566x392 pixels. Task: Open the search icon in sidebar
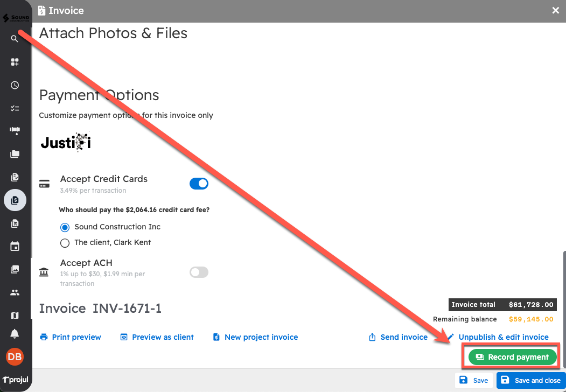tap(15, 39)
